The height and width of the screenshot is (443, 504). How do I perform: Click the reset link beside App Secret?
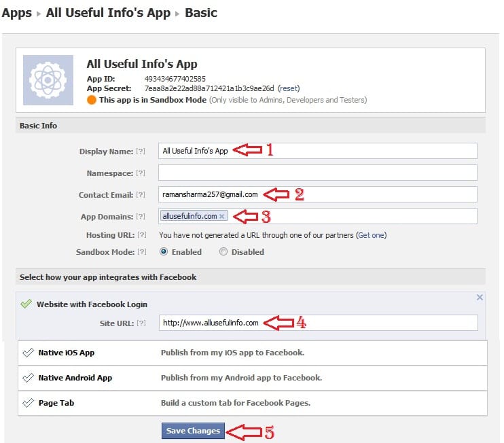(288, 88)
